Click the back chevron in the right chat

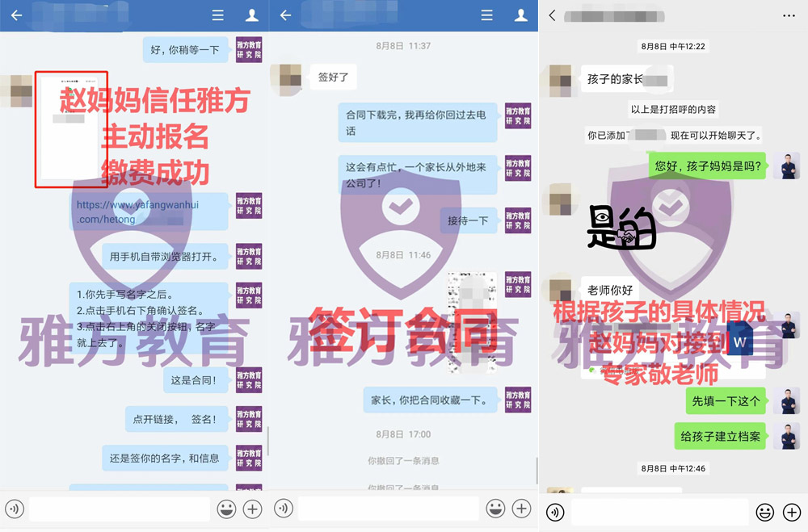tap(553, 15)
